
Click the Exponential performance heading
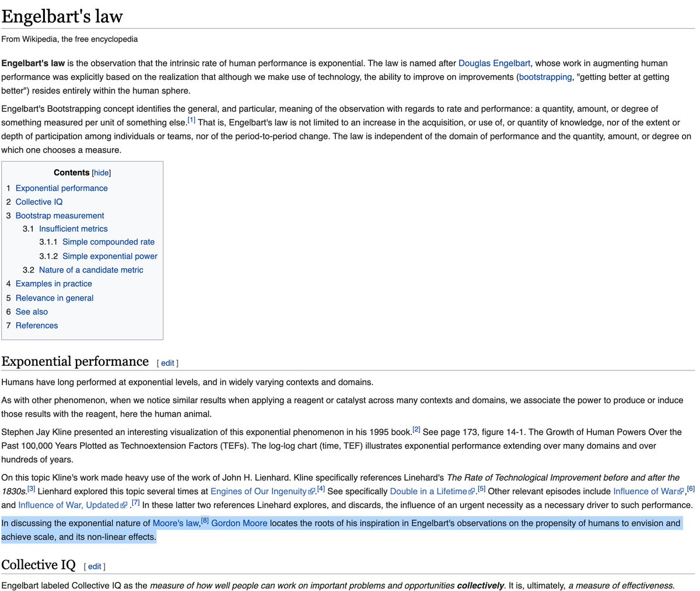click(75, 362)
